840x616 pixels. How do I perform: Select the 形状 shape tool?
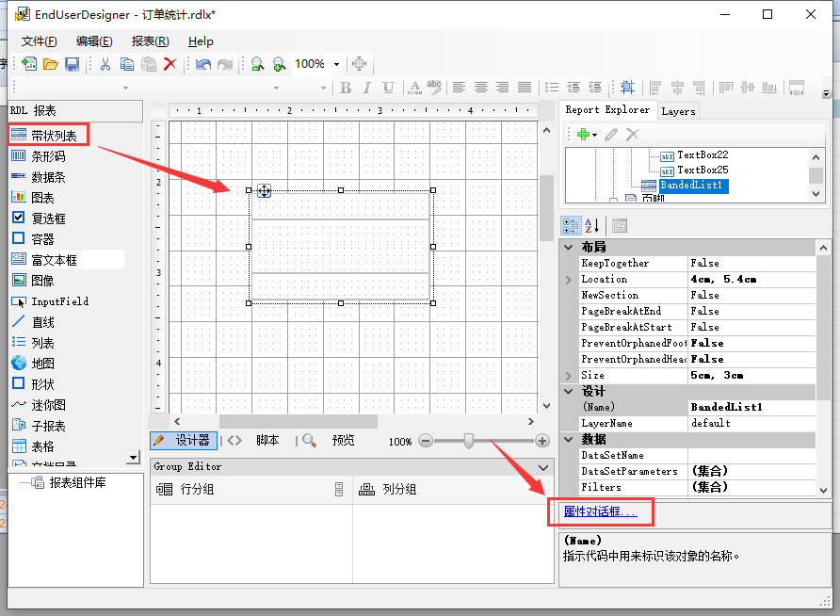point(33,384)
